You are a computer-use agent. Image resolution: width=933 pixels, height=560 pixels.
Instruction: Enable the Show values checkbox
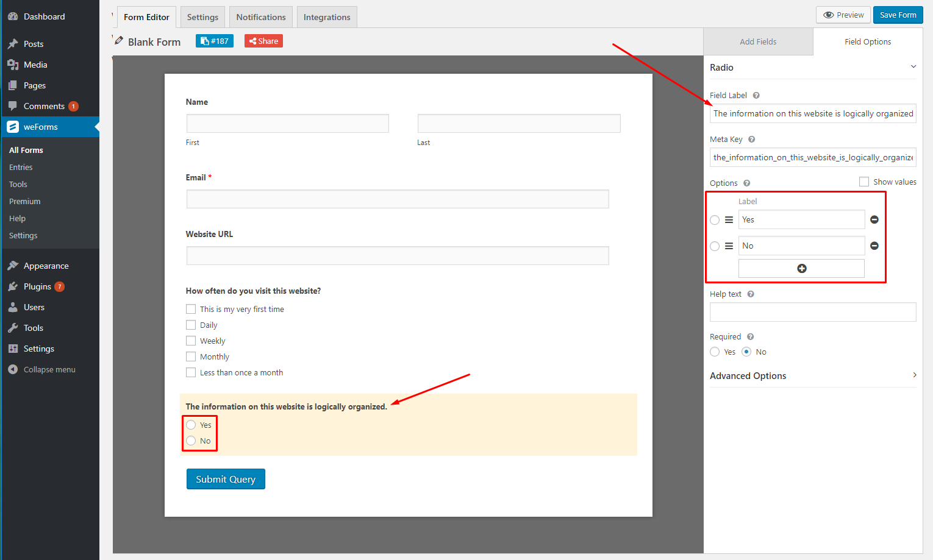[x=863, y=182]
